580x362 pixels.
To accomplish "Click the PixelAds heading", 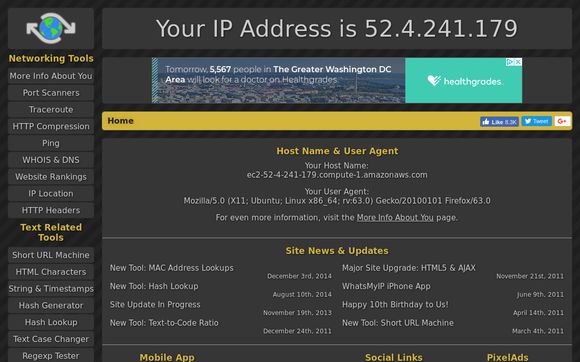I will 508,357.
